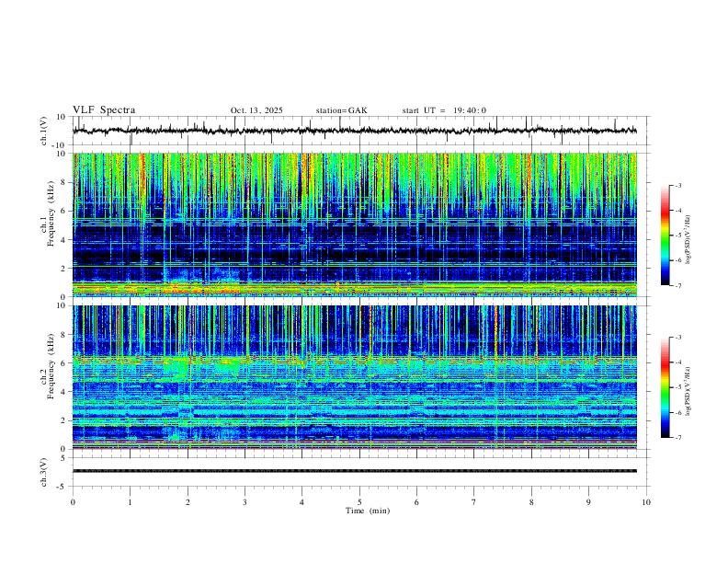The height and width of the screenshot is (563, 728).
Task: Click the "-4" label on ch.1 colorbar
Action: tap(677, 211)
